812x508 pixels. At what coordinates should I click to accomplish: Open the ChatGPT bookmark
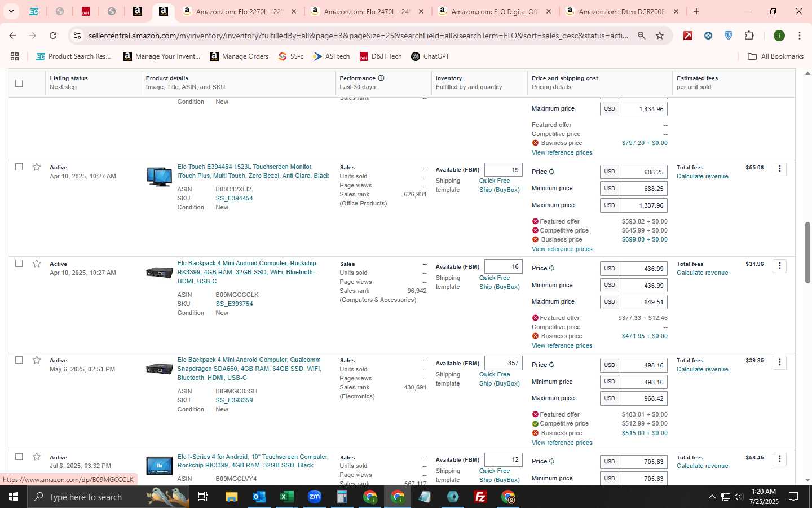pos(430,56)
